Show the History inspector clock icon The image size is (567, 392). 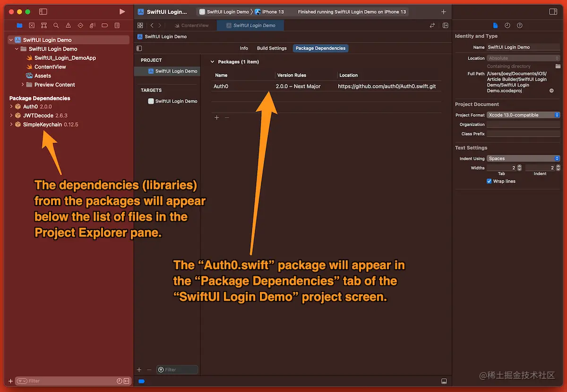[507, 26]
